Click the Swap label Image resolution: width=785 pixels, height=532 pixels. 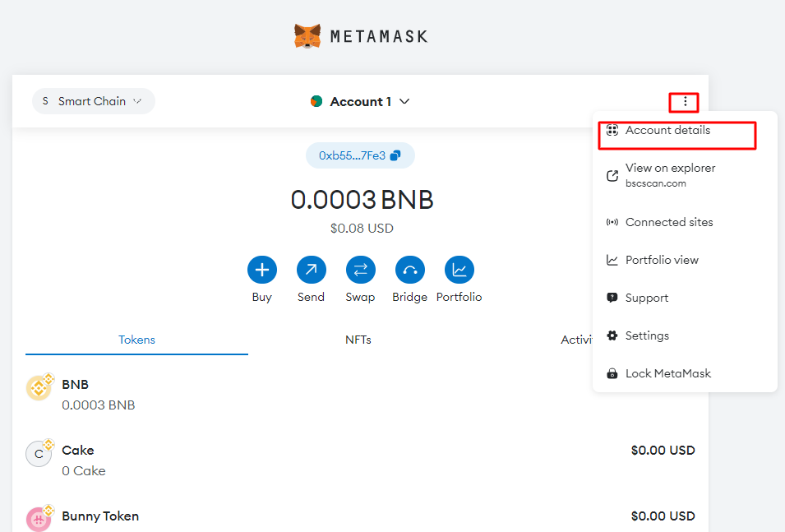point(361,297)
